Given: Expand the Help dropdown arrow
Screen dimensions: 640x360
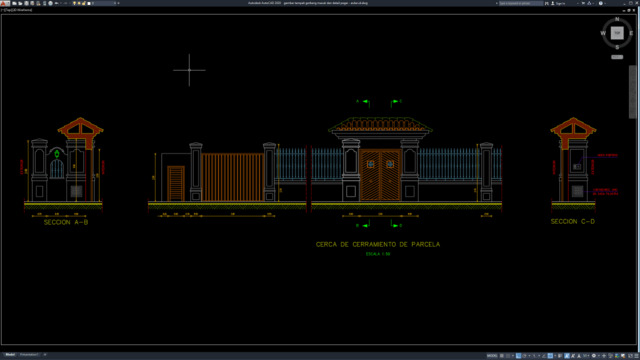Looking at the screenshot, I should click(x=605, y=3).
